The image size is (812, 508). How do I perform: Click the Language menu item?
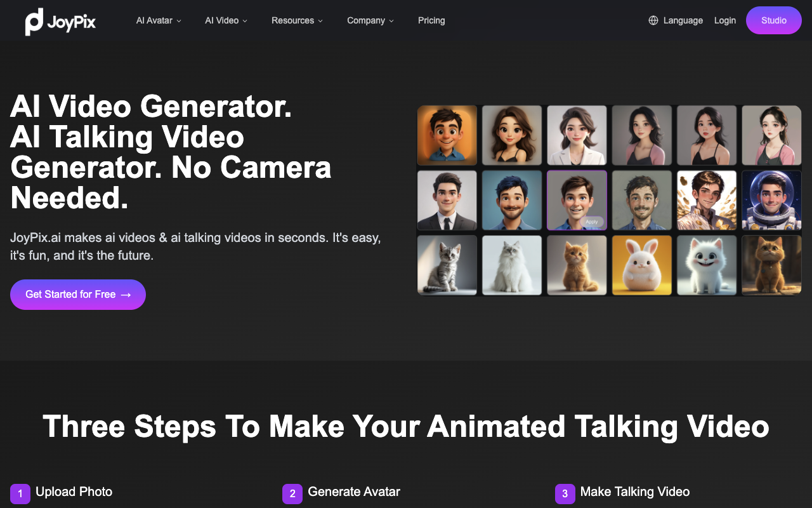click(683, 20)
